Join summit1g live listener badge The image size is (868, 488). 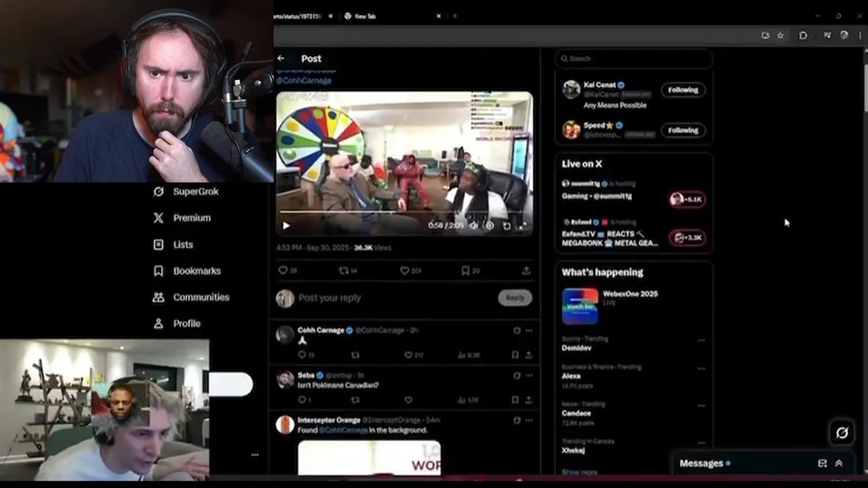pos(687,199)
